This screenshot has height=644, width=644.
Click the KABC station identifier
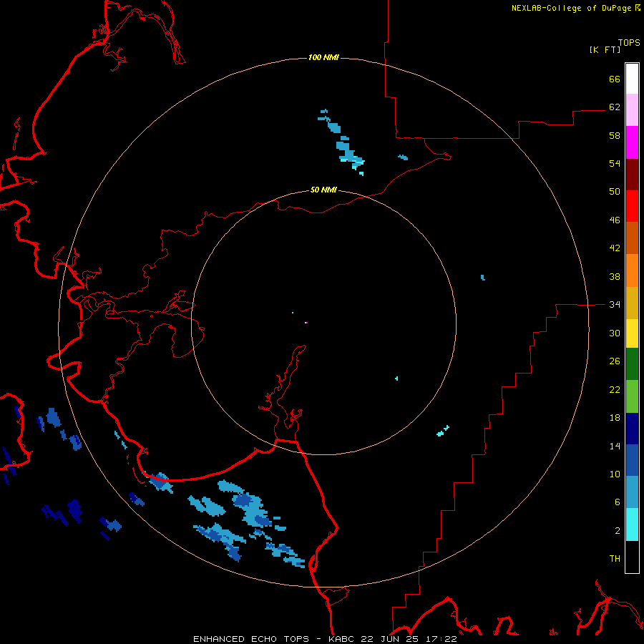[x=343, y=639]
